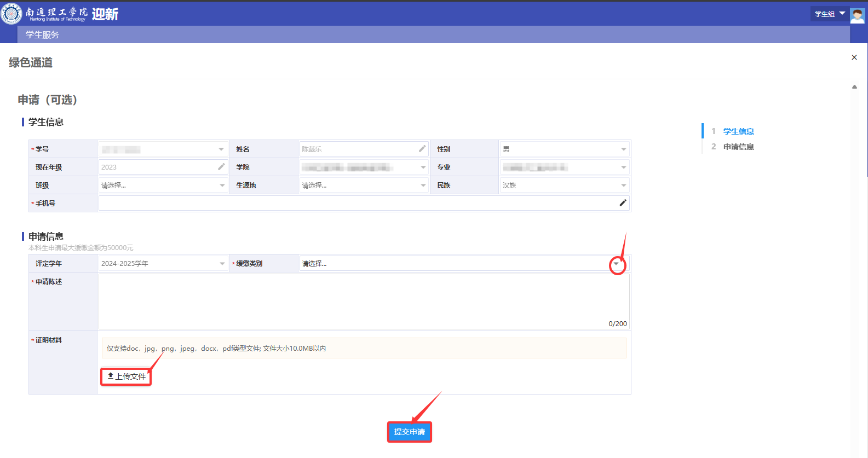Open the 生源地 dropdown list

[x=423, y=185]
